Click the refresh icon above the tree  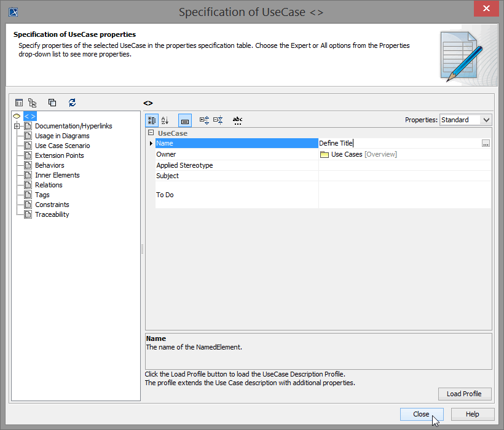tap(72, 103)
